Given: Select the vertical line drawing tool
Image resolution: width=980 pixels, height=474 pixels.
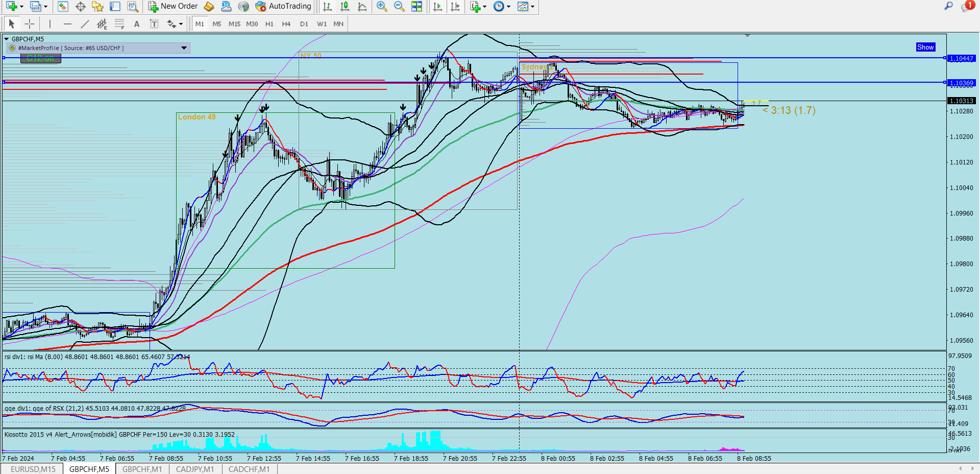Looking at the screenshot, I should click(50, 23).
